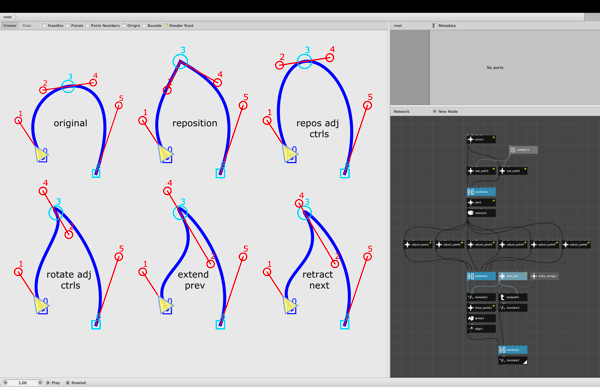Select the translate3 node below textpath
Viewport: 600px width, 387px height.
pos(513,307)
